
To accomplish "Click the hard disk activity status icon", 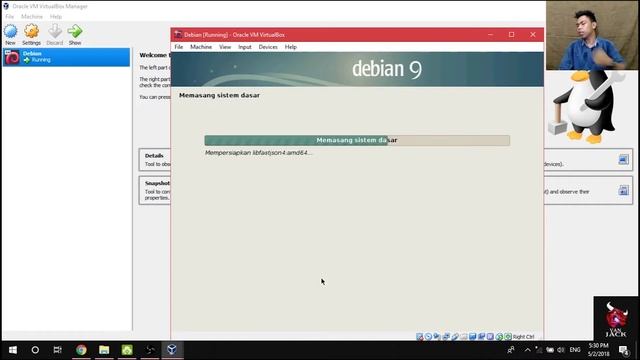I will coord(420,337).
